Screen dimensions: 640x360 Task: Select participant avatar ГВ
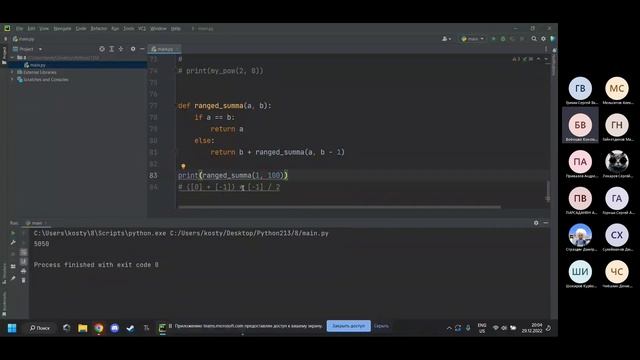click(580, 88)
